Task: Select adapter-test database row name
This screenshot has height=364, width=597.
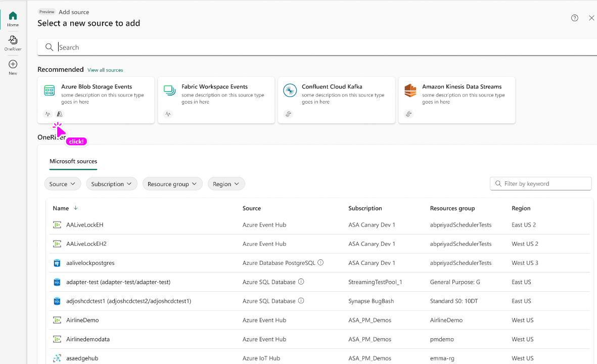Action: pos(118,282)
